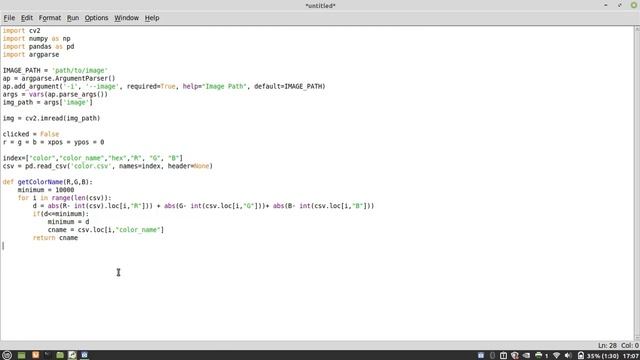Click the 17:07 clock in the panel
The height and width of the screenshot is (360, 640).
tap(631, 356)
